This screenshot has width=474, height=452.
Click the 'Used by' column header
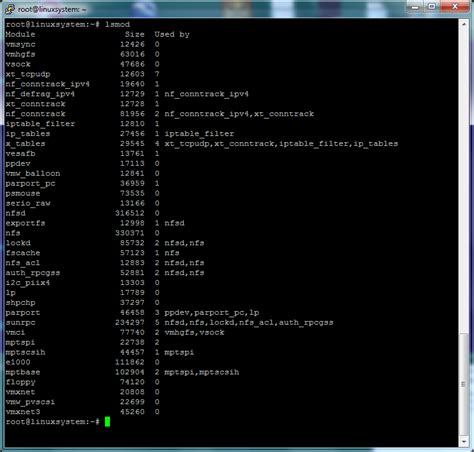coord(172,34)
